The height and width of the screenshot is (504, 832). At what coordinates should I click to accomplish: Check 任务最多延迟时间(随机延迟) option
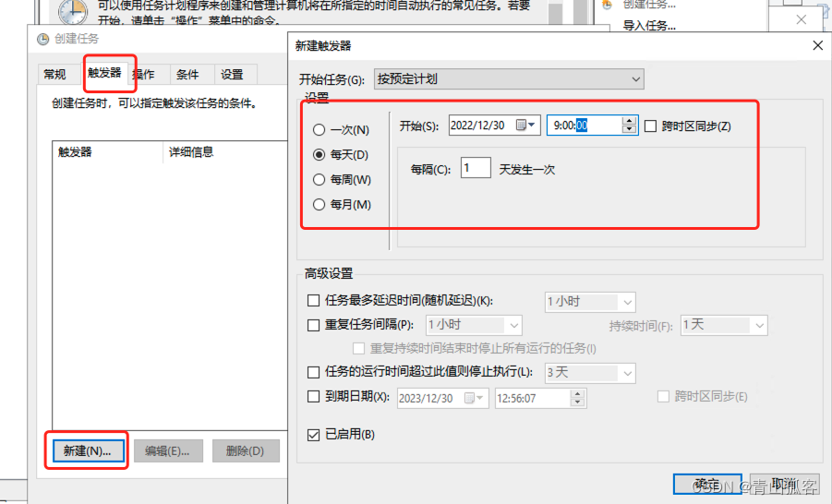pos(314,301)
